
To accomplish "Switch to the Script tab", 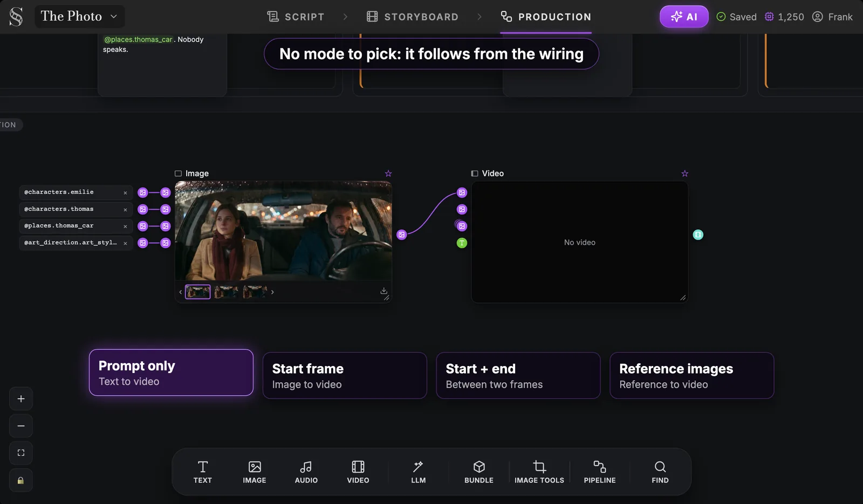I will [296, 17].
